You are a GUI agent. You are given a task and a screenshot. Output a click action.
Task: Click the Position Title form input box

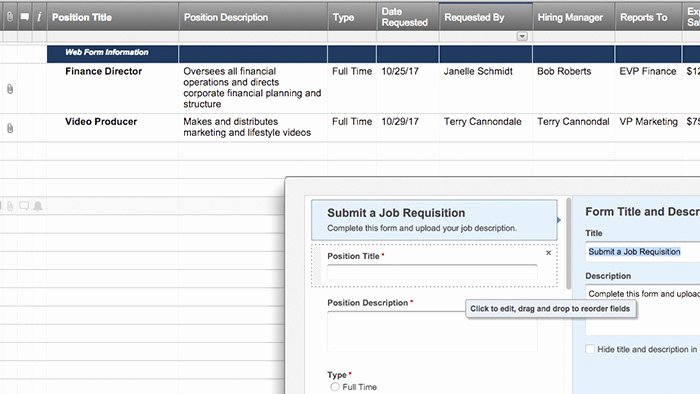click(432, 272)
